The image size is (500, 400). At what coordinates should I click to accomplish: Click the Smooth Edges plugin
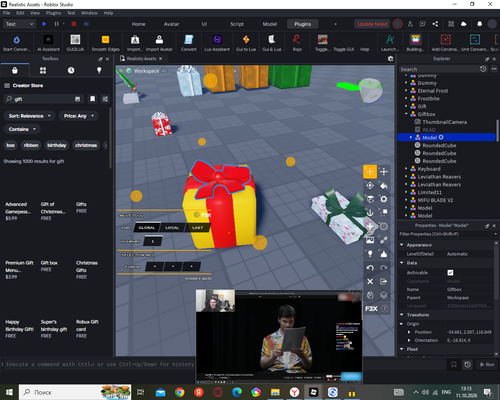click(105, 43)
